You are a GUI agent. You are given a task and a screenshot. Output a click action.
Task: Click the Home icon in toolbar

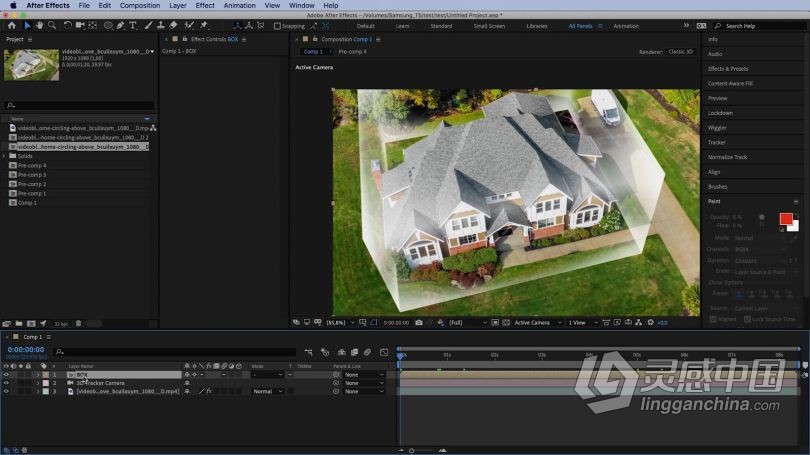coord(12,25)
